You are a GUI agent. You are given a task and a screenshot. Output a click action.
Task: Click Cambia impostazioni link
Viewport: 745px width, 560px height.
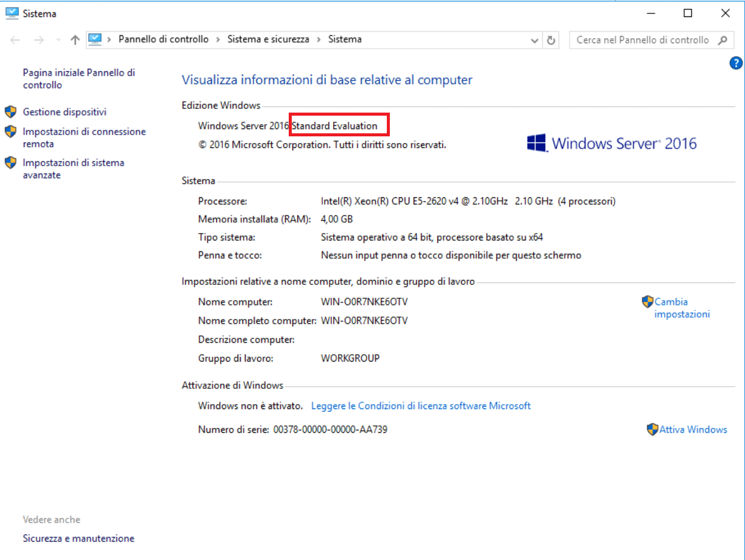tap(682, 308)
